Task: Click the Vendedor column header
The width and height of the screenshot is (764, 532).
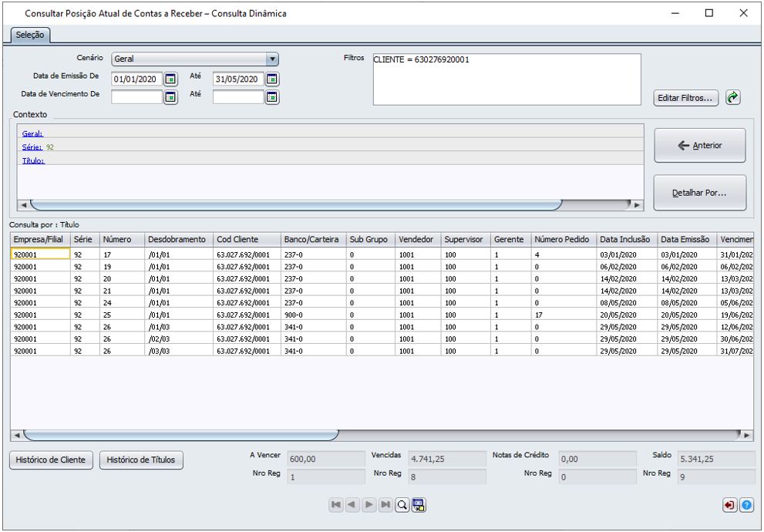Action: click(418, 239)
